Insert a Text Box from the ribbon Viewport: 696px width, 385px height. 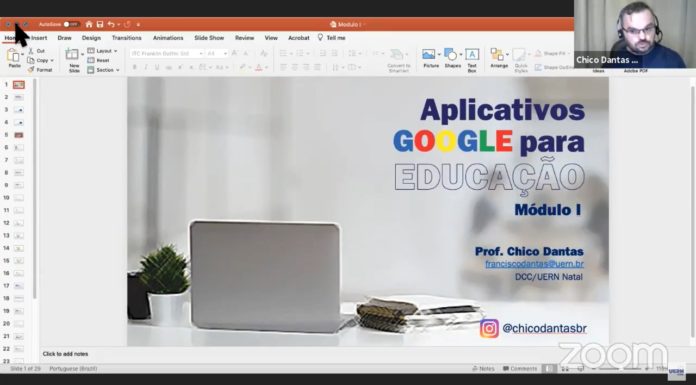point(472,55)
